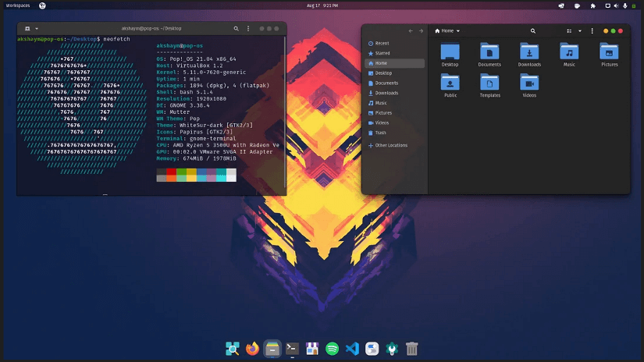This screenshot has width=644, height=362.
Task: Click the volume speaker icon in top bar
Action: point(616,5)
